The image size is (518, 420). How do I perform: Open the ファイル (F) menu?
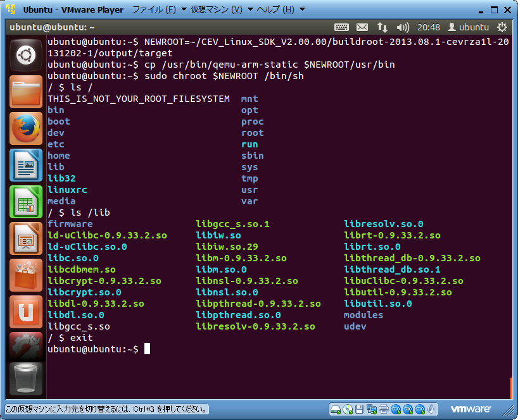click(x=155, y=9)
